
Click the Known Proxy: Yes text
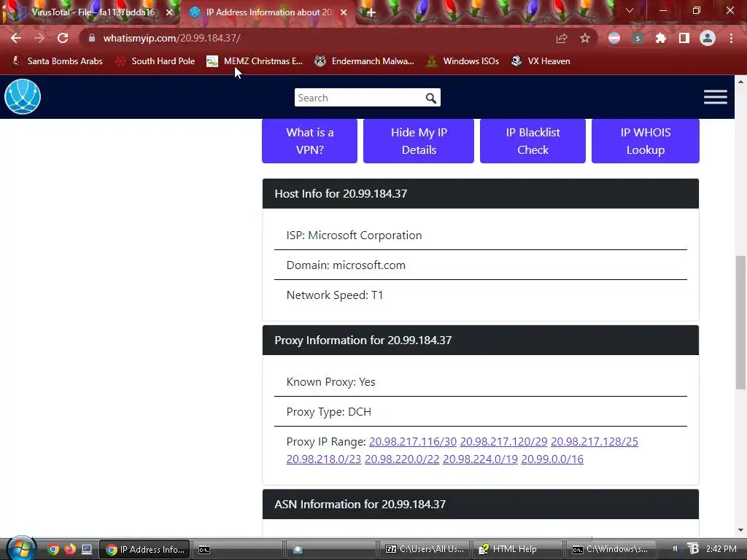(x=330, y=382)
